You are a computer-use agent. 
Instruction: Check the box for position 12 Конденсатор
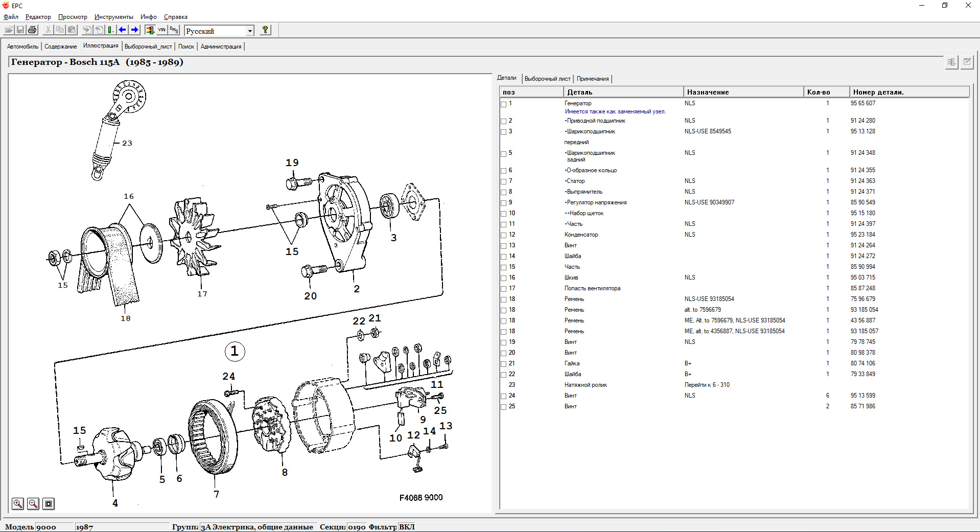click(x=503, y=235)
